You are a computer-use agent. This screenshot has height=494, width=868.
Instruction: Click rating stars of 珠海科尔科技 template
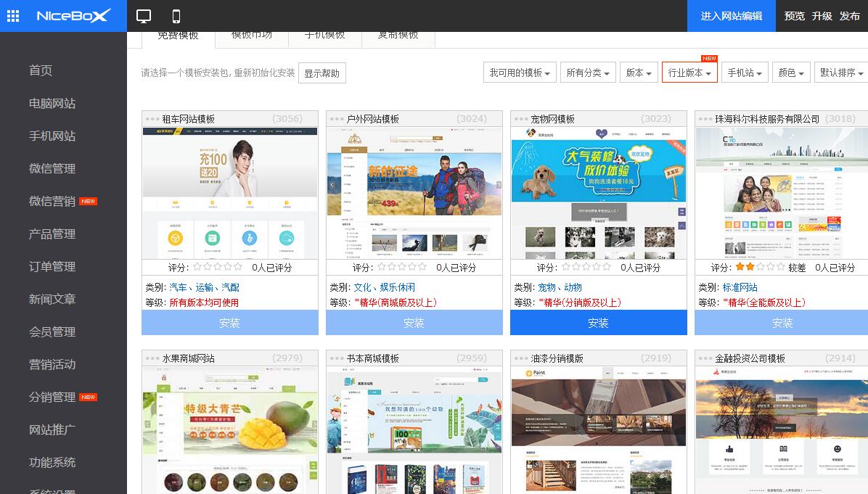(760, 267)
